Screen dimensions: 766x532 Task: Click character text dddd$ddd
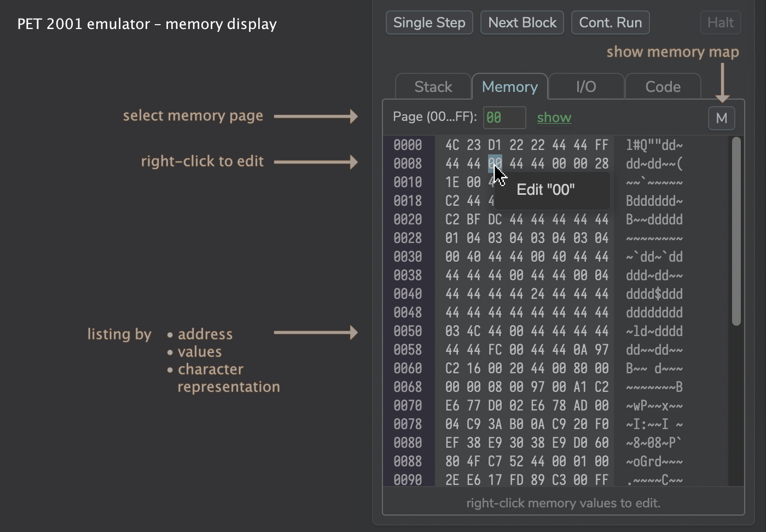pos(654,294)
